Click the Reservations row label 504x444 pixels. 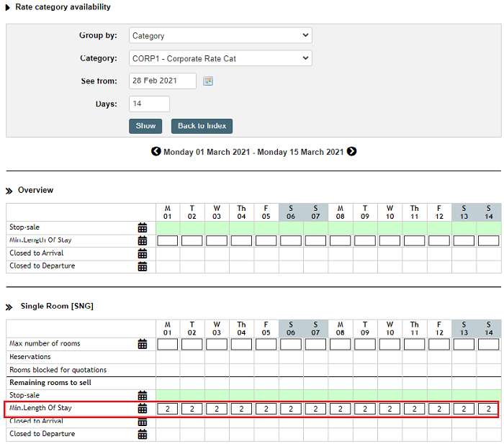pos(30,357)
